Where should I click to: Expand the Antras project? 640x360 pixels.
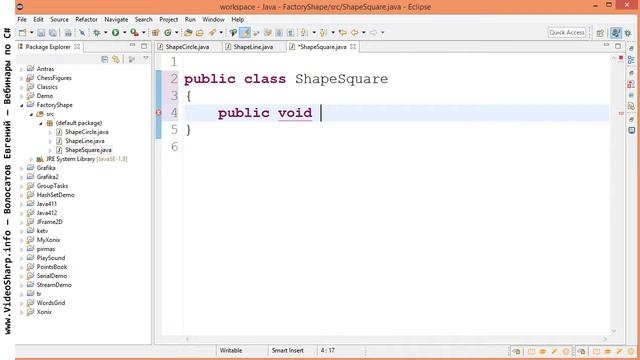(x=22, y=69)
